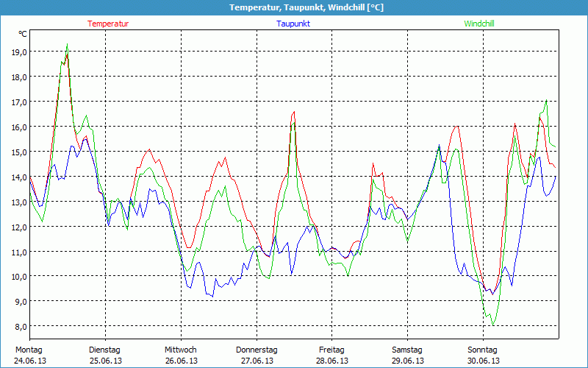Click the chart title 'Temperatur, Taupunkt, Windchill [°C]'
Image resolution: width=588 pixels, height=368 pixels.
(x=306, y=7)
